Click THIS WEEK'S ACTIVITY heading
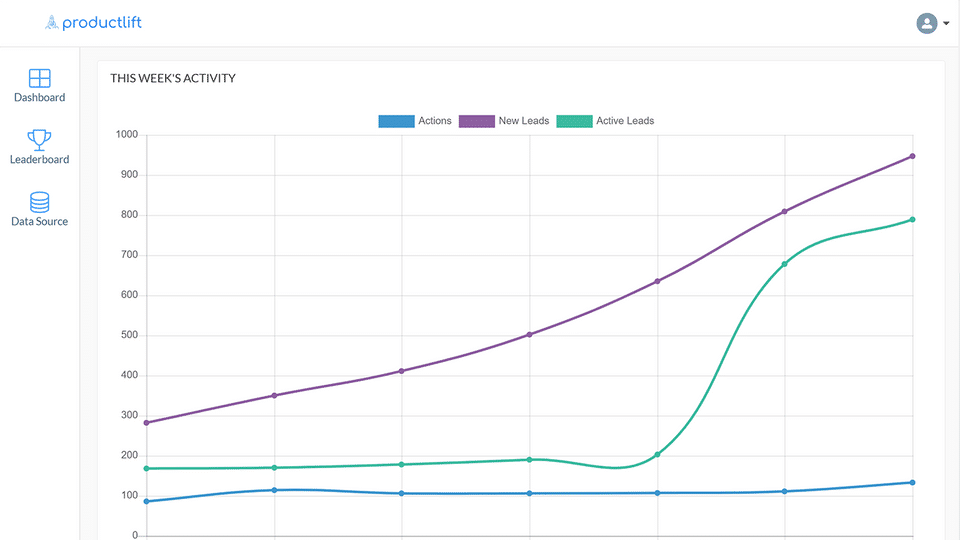 click(x=173, y=78)
